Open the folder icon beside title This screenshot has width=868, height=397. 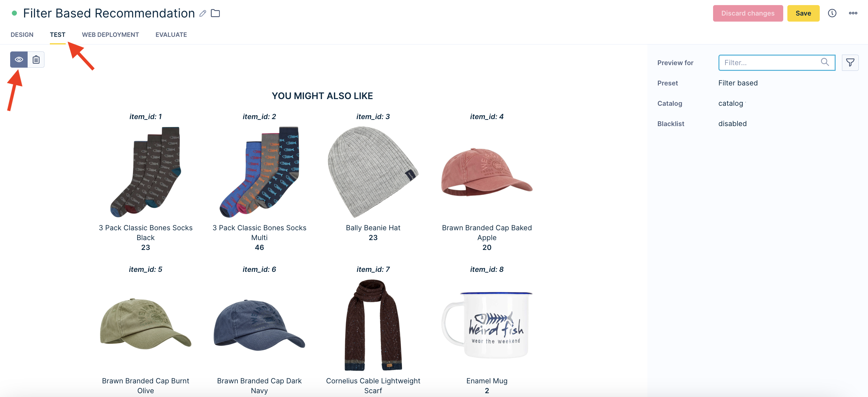[215, 13]
